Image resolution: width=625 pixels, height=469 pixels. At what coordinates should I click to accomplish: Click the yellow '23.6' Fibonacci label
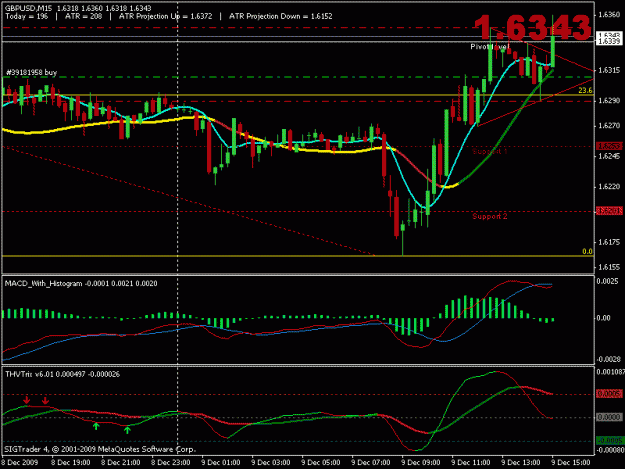[x=585, y=90]
